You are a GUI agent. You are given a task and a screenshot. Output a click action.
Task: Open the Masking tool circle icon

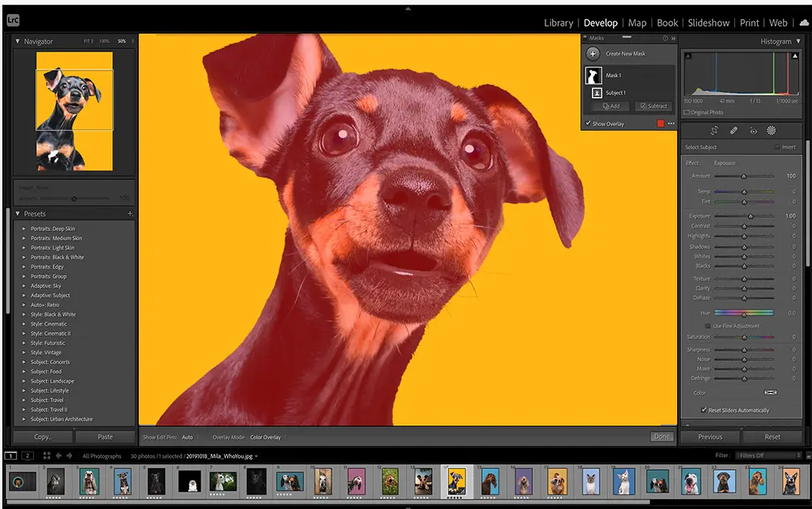click(771, 131)
